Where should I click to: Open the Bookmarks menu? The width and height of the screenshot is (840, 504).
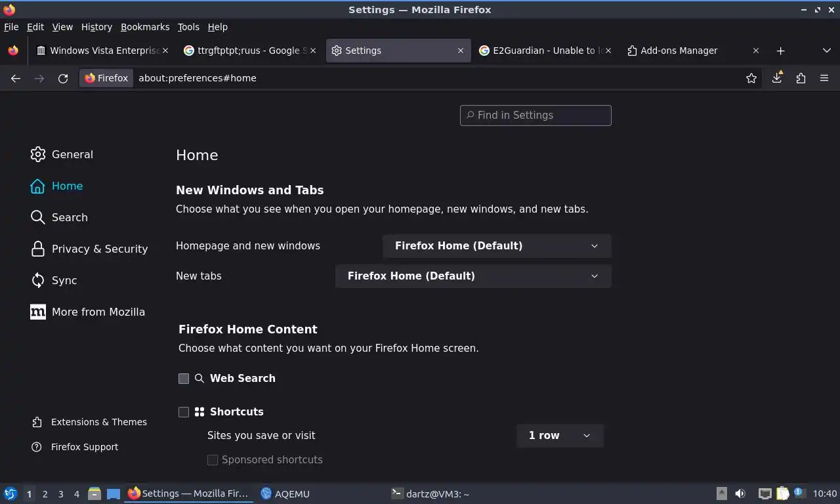click(x=145, y=27)
